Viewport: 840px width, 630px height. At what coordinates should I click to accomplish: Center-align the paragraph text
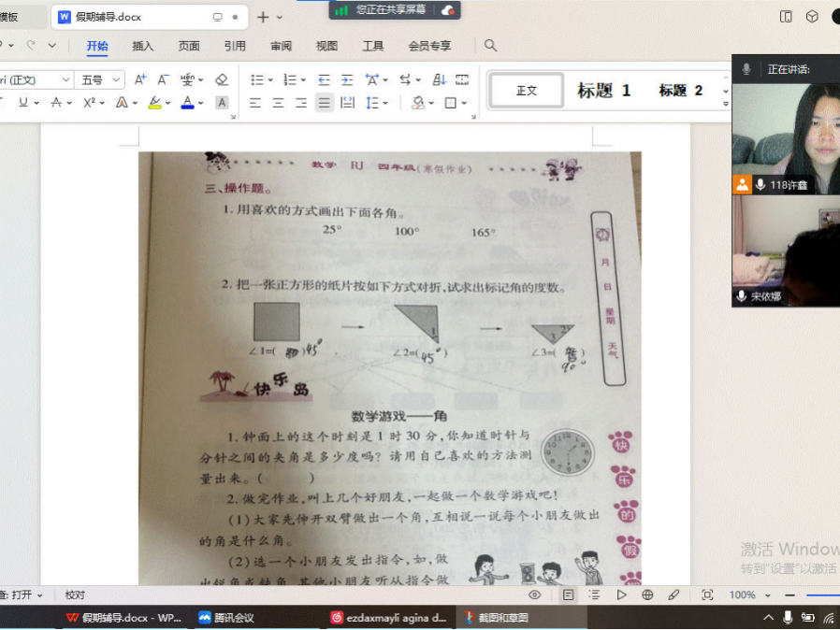click(278, 103)
